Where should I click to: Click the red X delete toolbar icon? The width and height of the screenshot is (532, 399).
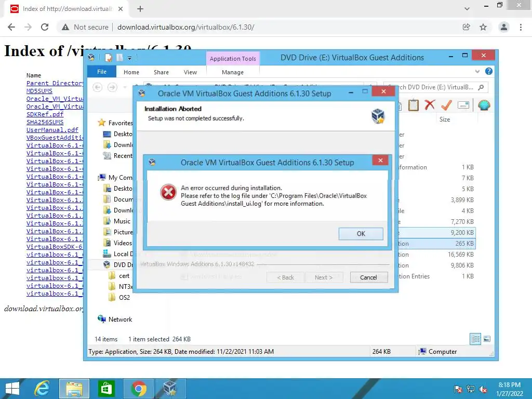[430, 105]
